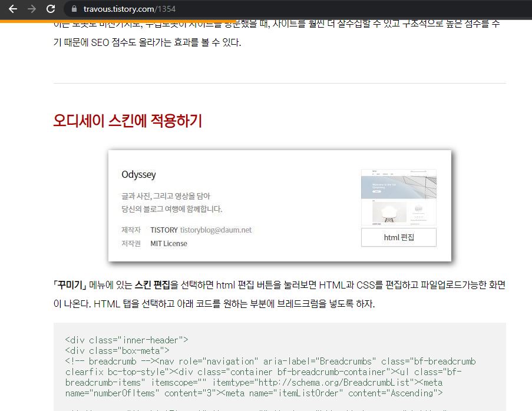Screen dimensions: 532x411
Task: Click the html 편집 button
Action: click(x=399, y=237)
